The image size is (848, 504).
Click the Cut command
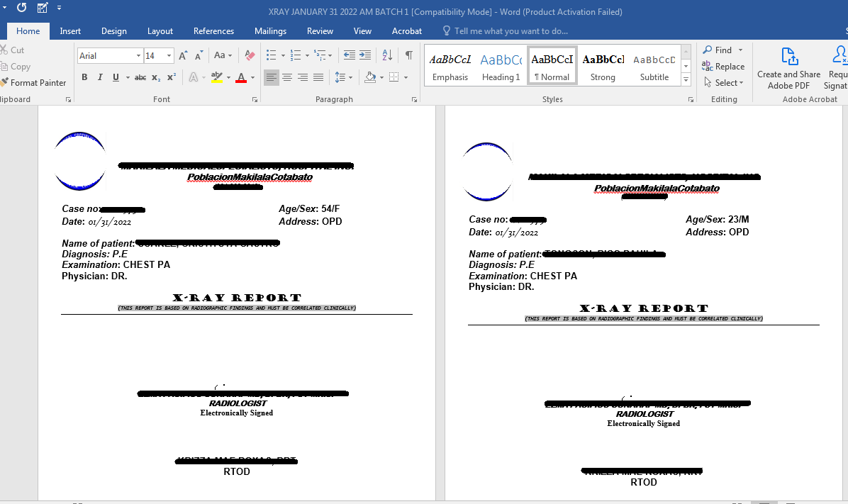coord(13,50)
